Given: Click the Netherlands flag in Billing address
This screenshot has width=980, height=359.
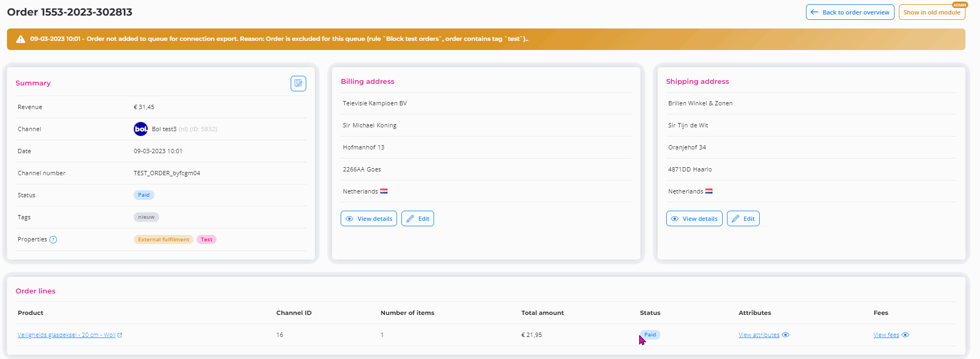Looking at the screenshot, I should tap(384, 191).
